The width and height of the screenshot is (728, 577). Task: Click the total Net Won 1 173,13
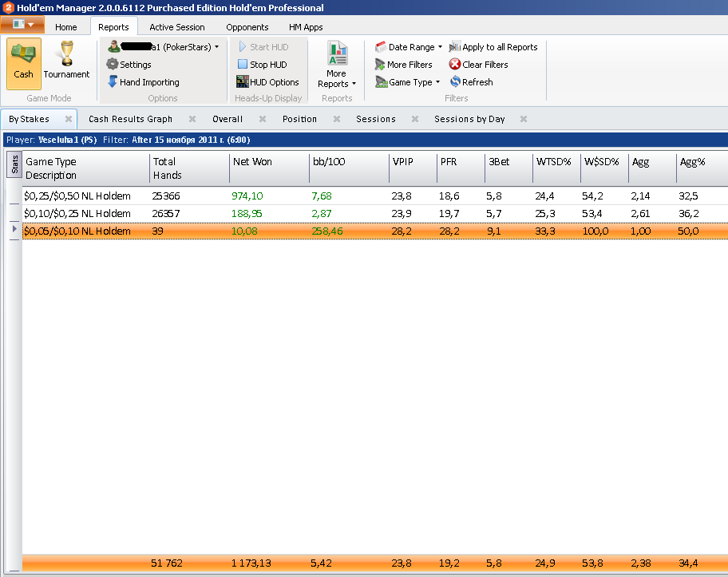click(x=251, y=563)
